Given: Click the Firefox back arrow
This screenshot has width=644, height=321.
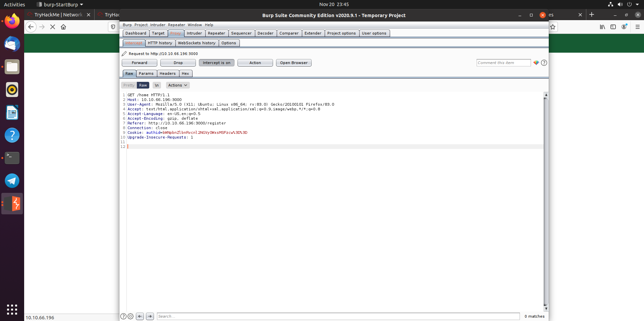Looking at the screenshot, I should pos(31,27).
